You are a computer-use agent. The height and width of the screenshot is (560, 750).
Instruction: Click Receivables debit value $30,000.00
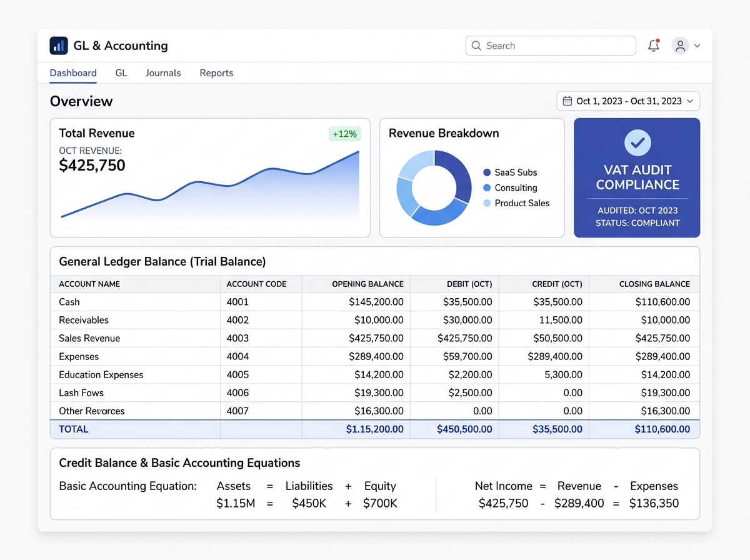(467, 320)
